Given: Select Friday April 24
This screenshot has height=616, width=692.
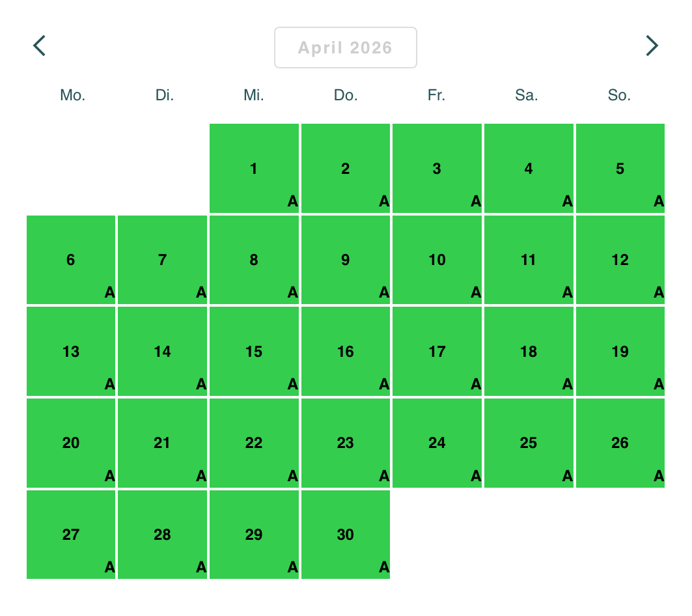Looking at the screenshot, I should 437,443.
